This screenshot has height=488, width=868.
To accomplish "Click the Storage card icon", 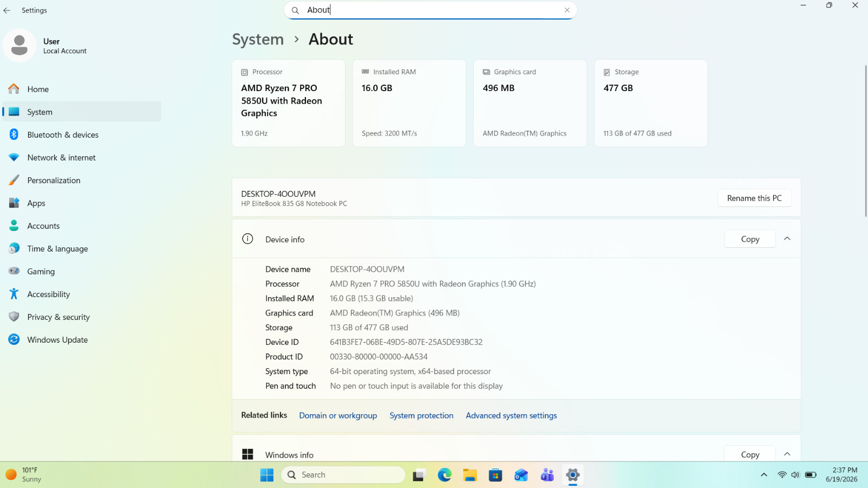I will coord(607,72).
